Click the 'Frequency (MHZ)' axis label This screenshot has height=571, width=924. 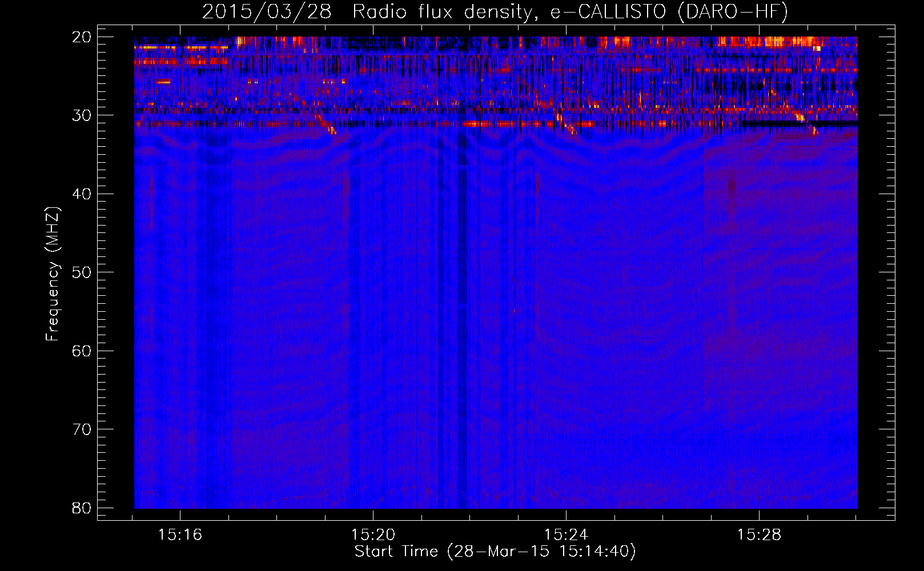point(53,274)
